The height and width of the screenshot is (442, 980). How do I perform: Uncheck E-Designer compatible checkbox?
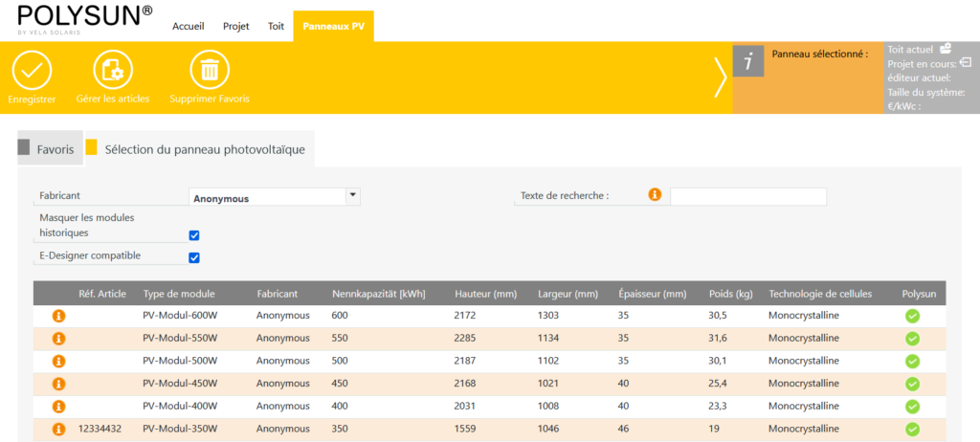click(194, 257)
